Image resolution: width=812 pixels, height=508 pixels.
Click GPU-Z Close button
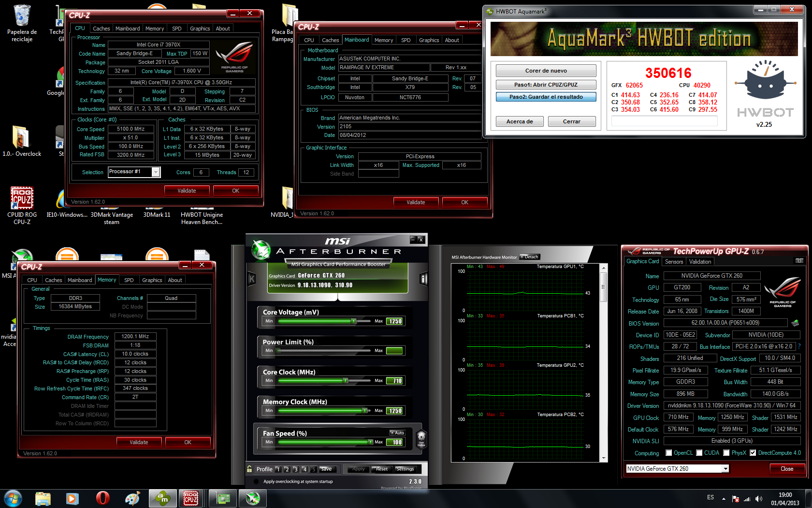pyautogui.click(x=787, y=469)
